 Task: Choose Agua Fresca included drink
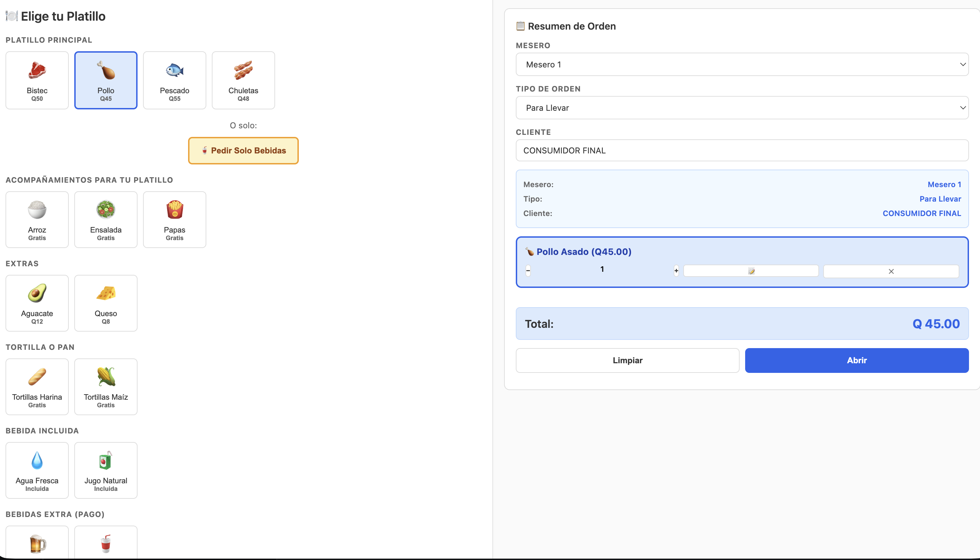pos(37,470)
